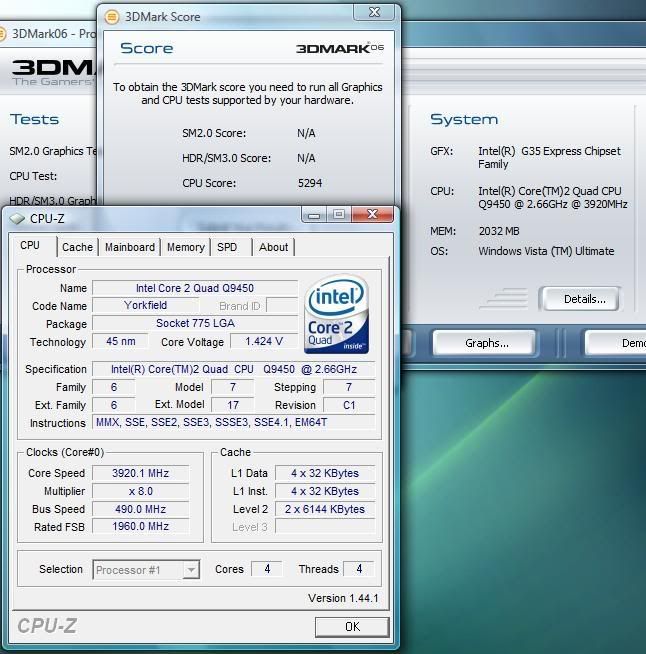Switch to the CPU tab in CPU-Z
The height and width of the screenshot is (654, 646).
tap(30, 245)
